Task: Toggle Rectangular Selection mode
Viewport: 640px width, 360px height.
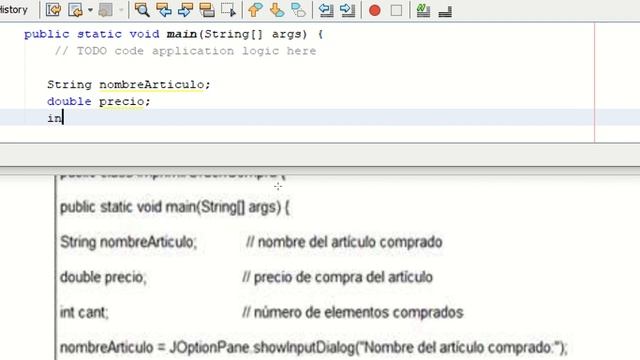Action: (229, 10)
